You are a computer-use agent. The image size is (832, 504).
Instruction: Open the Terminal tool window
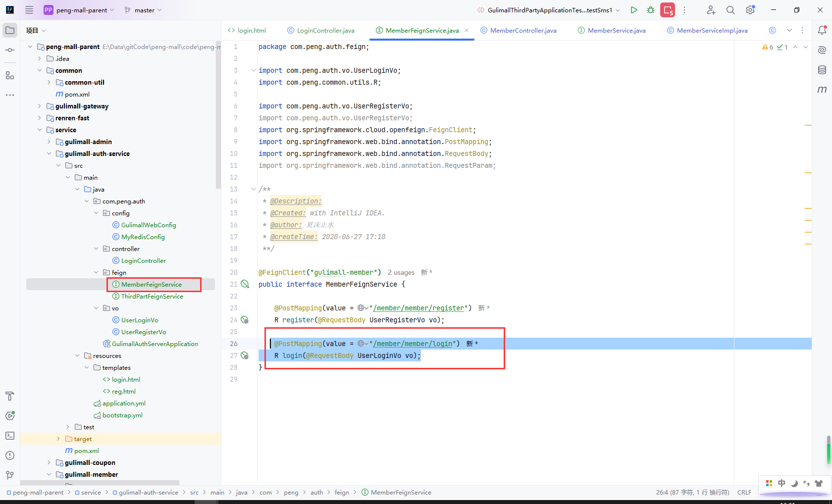10,436
